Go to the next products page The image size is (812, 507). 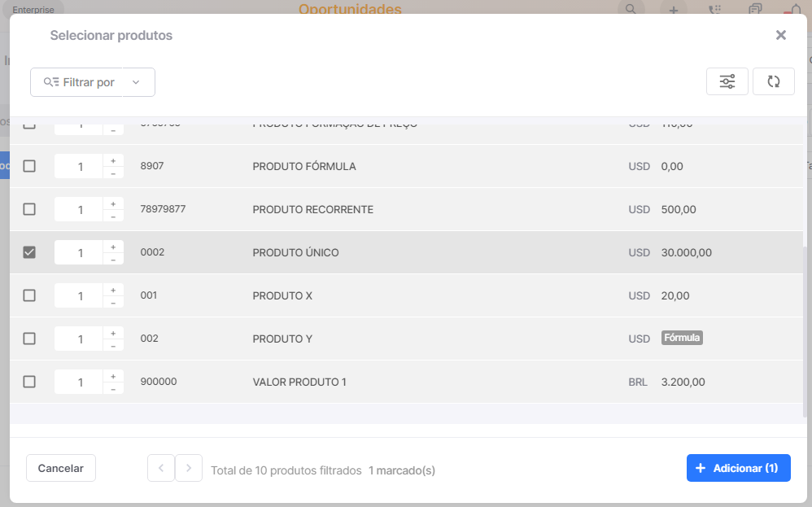(189, 468)
